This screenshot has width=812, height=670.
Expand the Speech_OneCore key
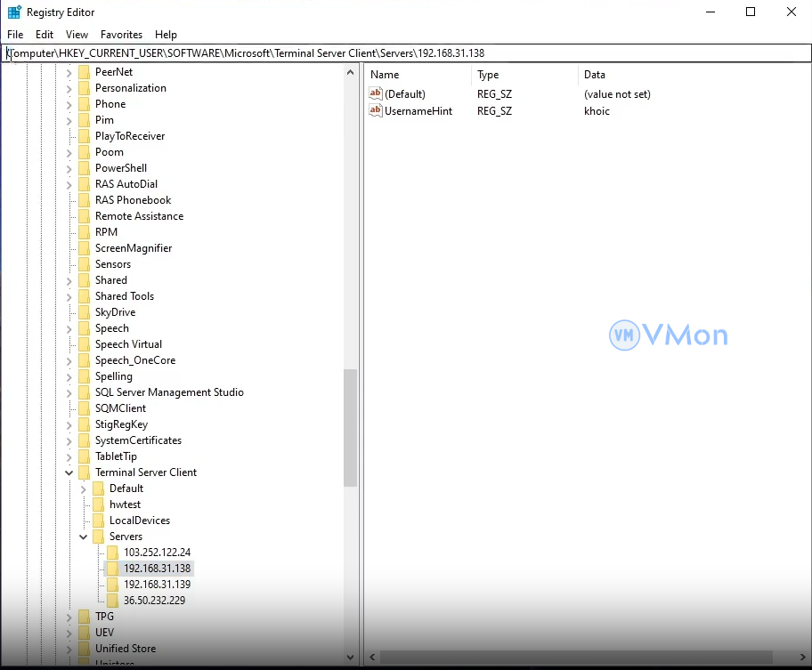69,360
